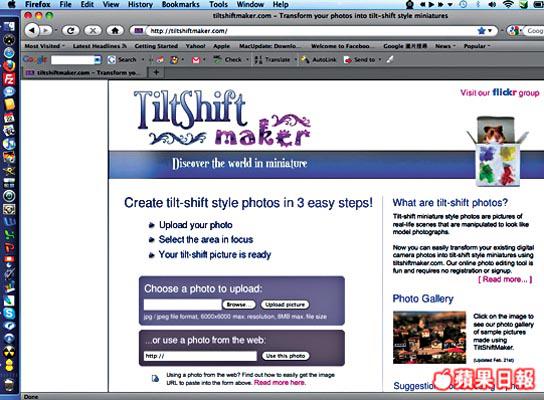Go to the Home page icon
Screen dimensions: 544x400
[x=115, y=31]
